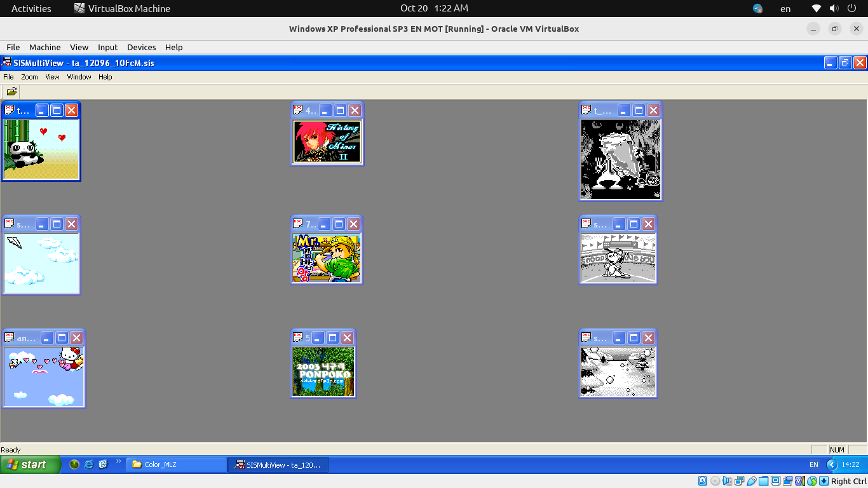Click the mouse integration icon in VirtualBox status bar
The image size is (868, 488).
[812, 481]
